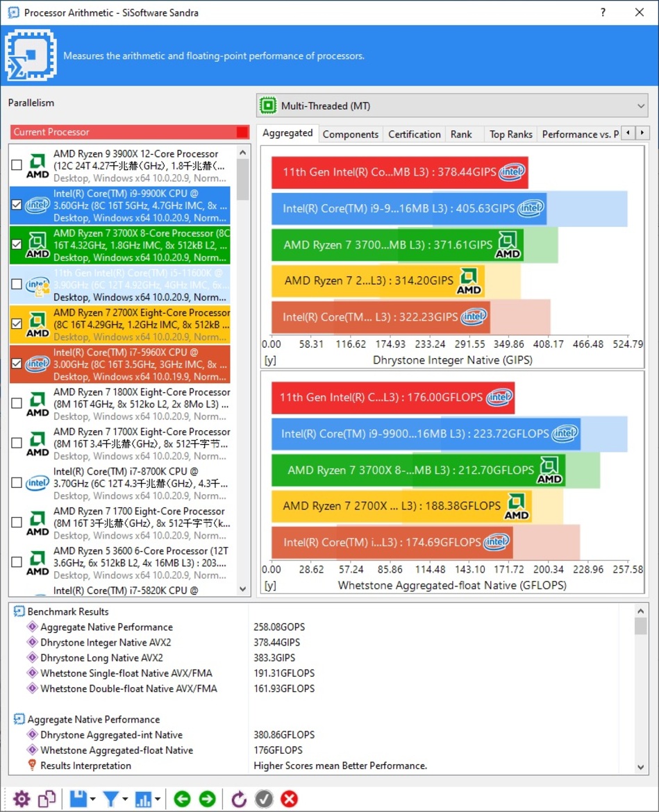Click the blue save floppy disk icon
This screenshot has height=812, width=659.
[x=78, y=799]
